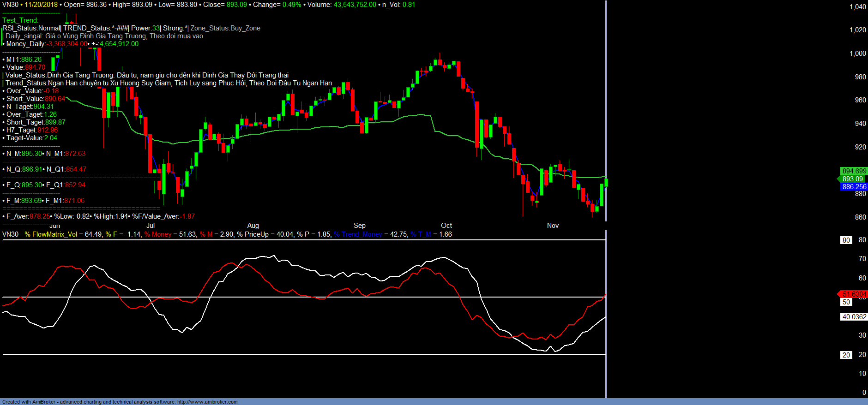Click the Nov label on the date axis
This screenshot has width=868, height=405.
coord(553,226)
